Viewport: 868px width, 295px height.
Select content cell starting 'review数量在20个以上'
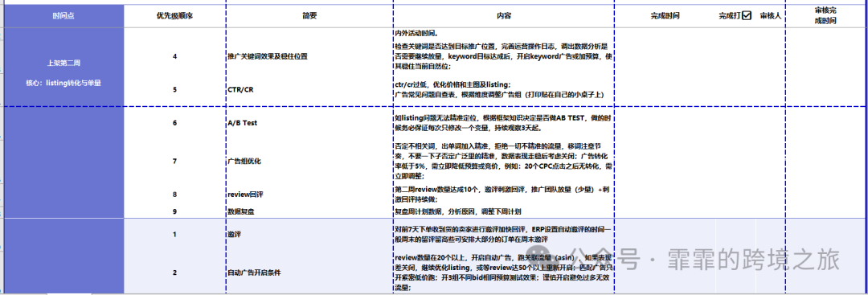[x=504, y=272]
